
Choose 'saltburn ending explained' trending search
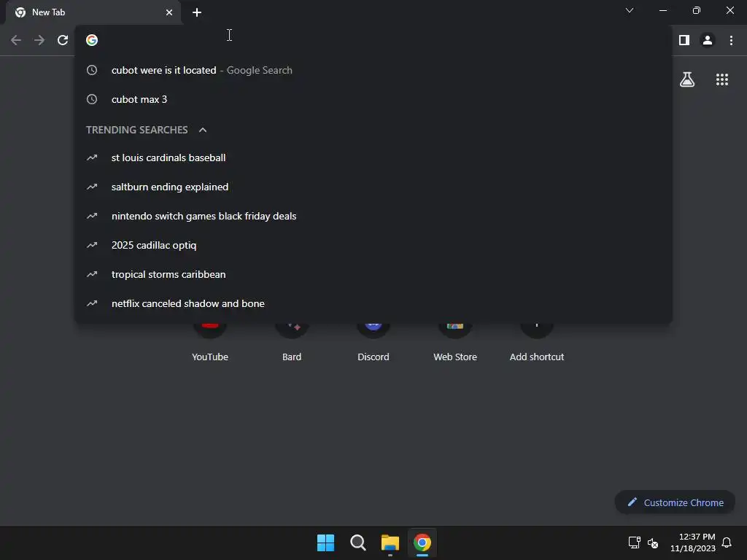tap(373, 187)
